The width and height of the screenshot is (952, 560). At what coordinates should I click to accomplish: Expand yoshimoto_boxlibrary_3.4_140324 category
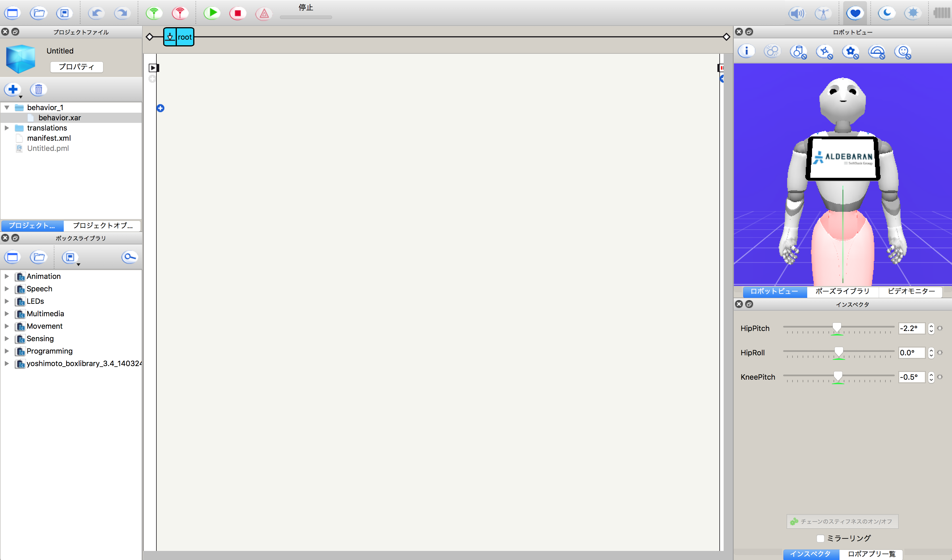[7, 364]
